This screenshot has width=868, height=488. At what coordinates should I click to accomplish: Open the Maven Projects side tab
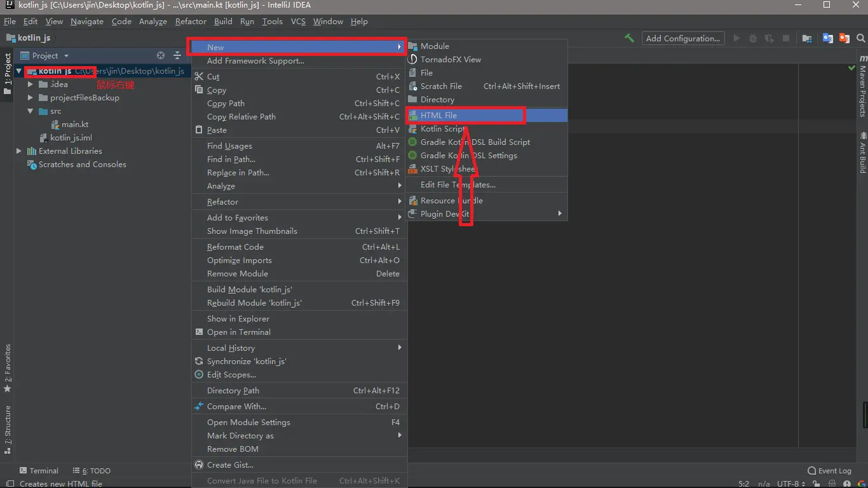[x=862, y=86]
